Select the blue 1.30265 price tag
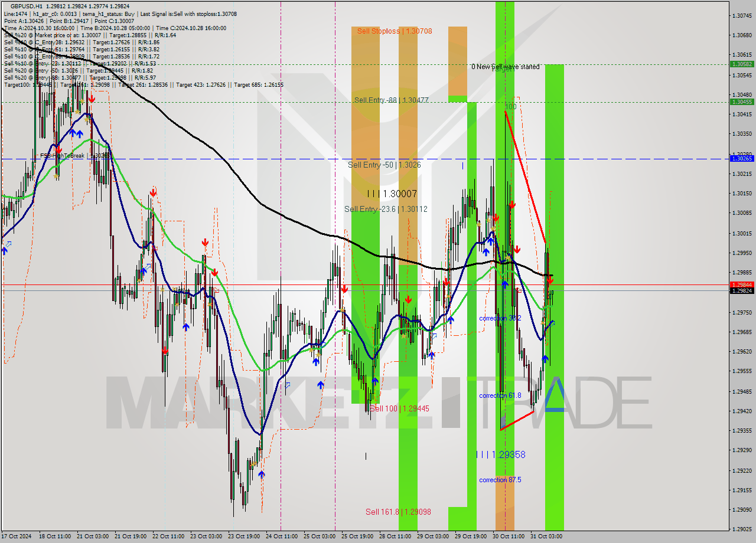This screenshot has height=543, width=756. tap(742, 158)
